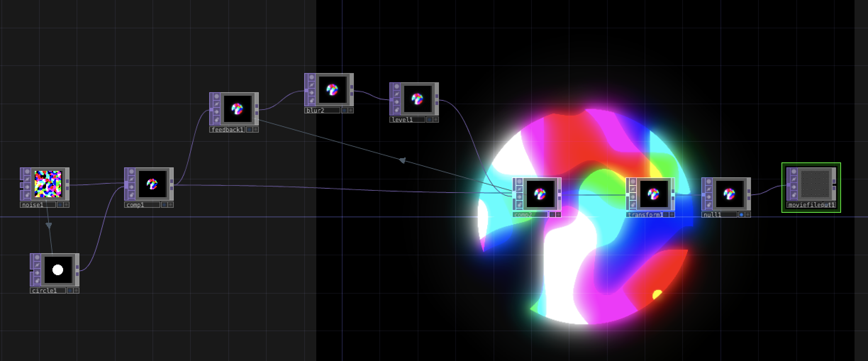Lock the moviefileout1 operator
This screenshot has height=361, width=868.
794,195
